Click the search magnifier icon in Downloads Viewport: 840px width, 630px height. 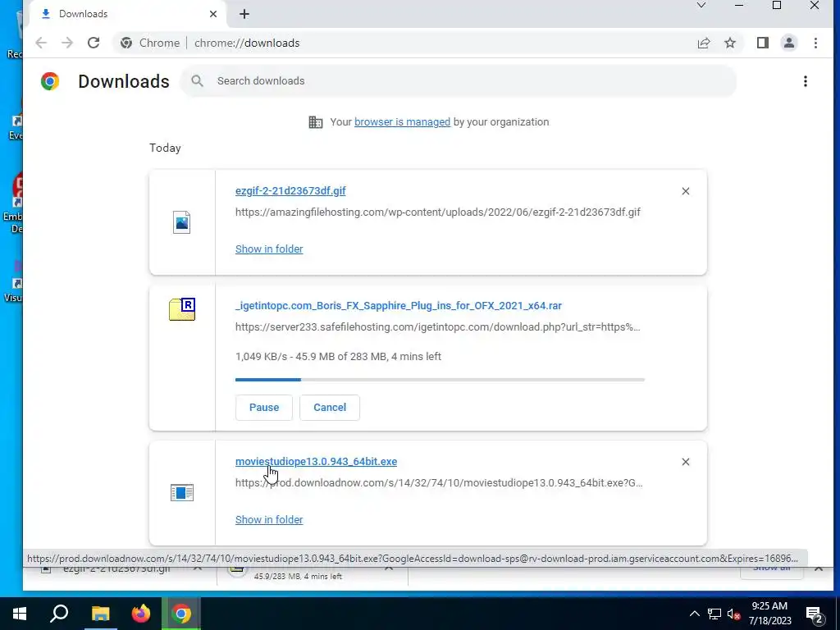(x=197, y=81)
